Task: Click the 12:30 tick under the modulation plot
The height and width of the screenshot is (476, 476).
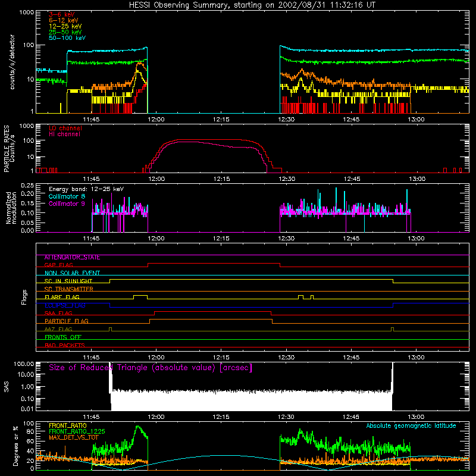Action: pyautogui.click(x=286, y=239)
